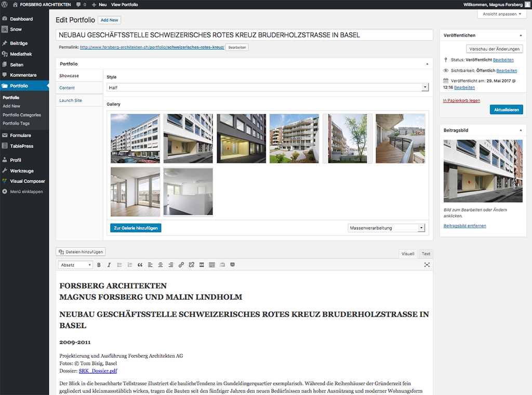Open the Absatz paragraph format dropdown
Viewport: 532px width, 395px height.
pyautogui.click(x=75, y=265)
